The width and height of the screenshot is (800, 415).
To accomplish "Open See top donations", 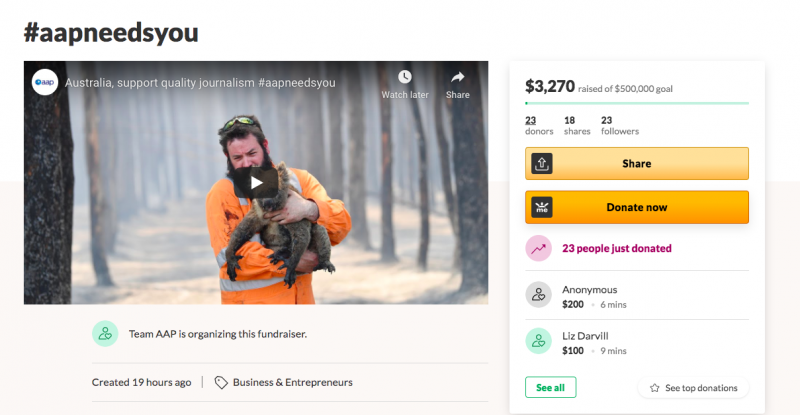I will 693,387.
